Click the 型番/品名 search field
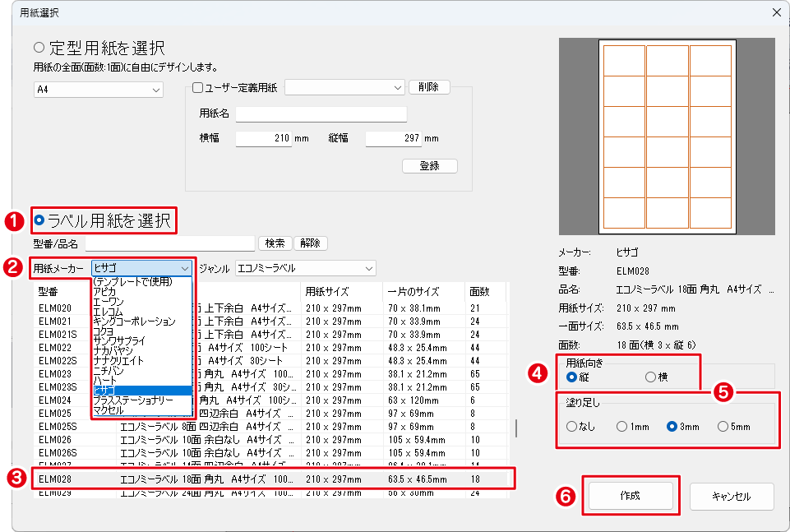Image resolution: width=790 pixels, height=532 pixels. pyautogui.click(x=170, y=243)
